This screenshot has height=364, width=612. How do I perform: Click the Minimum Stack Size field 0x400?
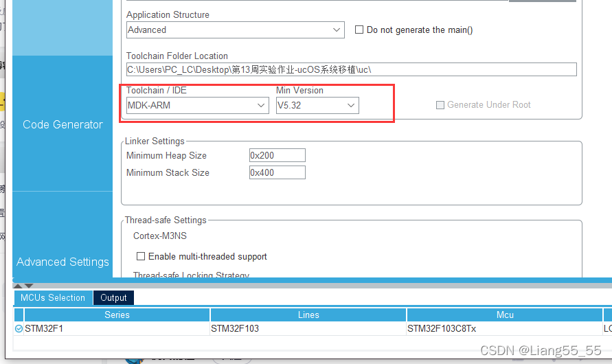coord(277,172)
